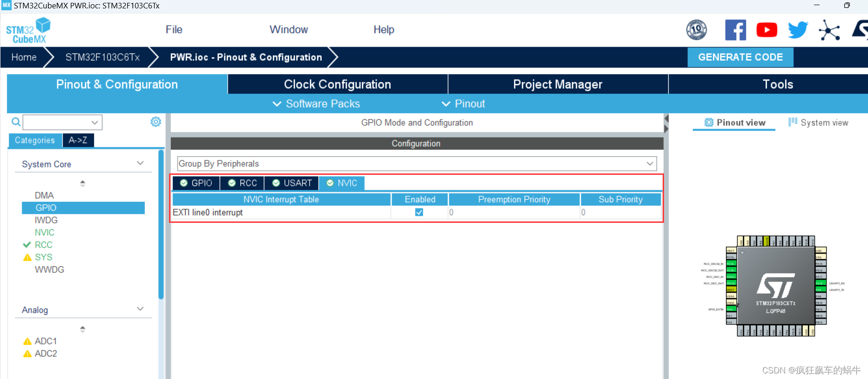The width and height of the screenshot is (868, 379).
Task: Click the Sub Priority column header
Action: [x=620, y=200]
